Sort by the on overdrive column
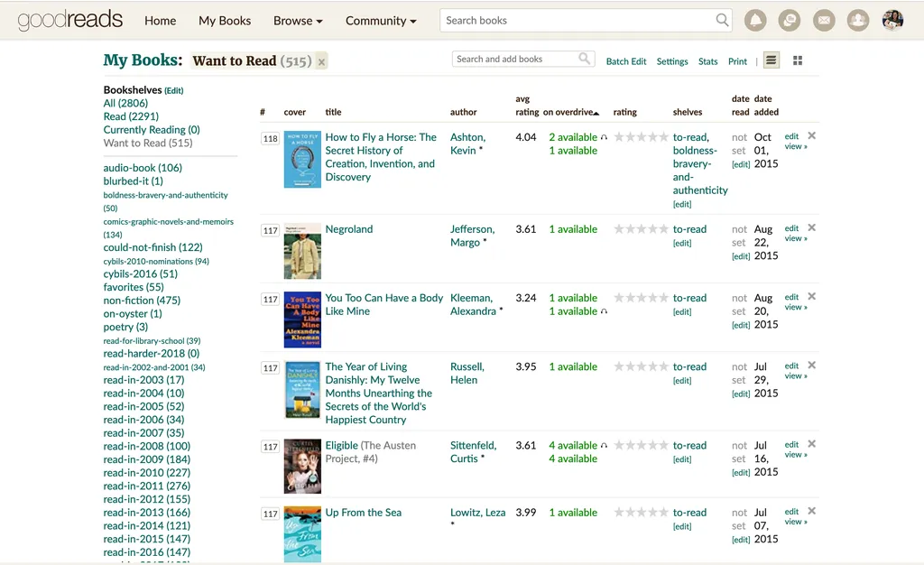This screenshot has height=565, width=924. pos(570,112)
